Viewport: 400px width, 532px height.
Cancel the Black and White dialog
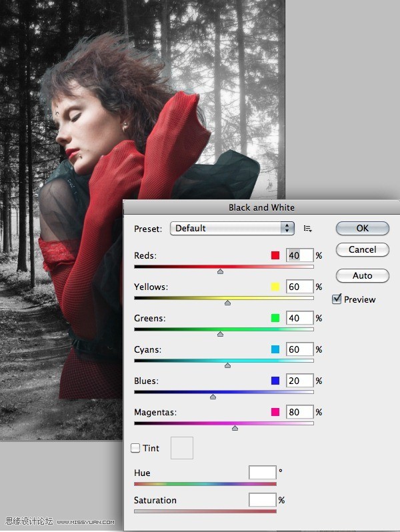[x=362, y=249]
